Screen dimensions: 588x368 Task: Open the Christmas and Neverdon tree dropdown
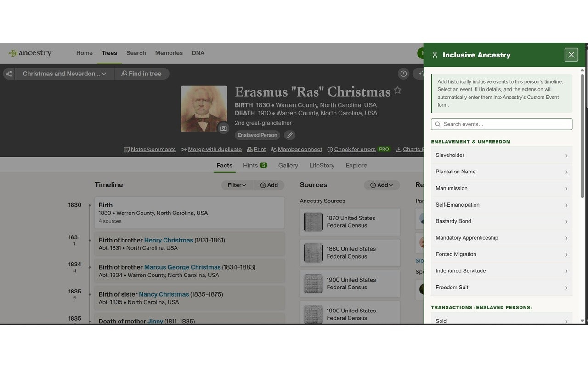[x=64, y=74]
